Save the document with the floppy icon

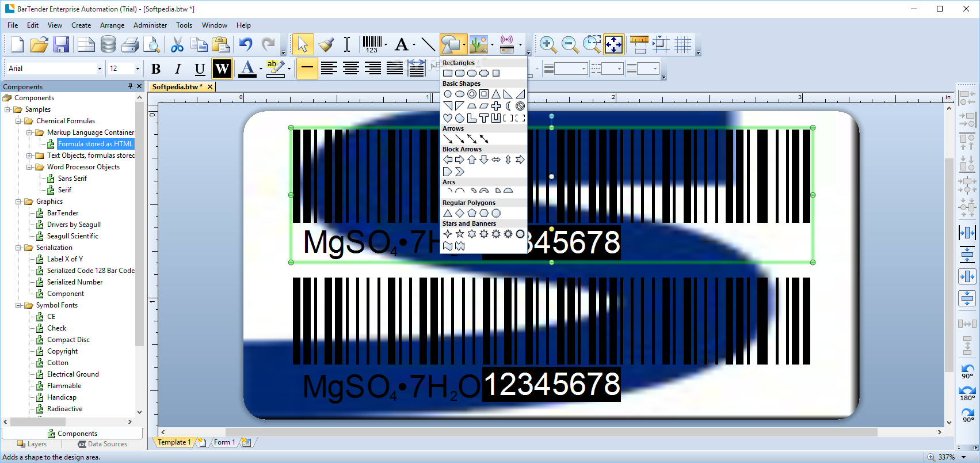[61, 44]
